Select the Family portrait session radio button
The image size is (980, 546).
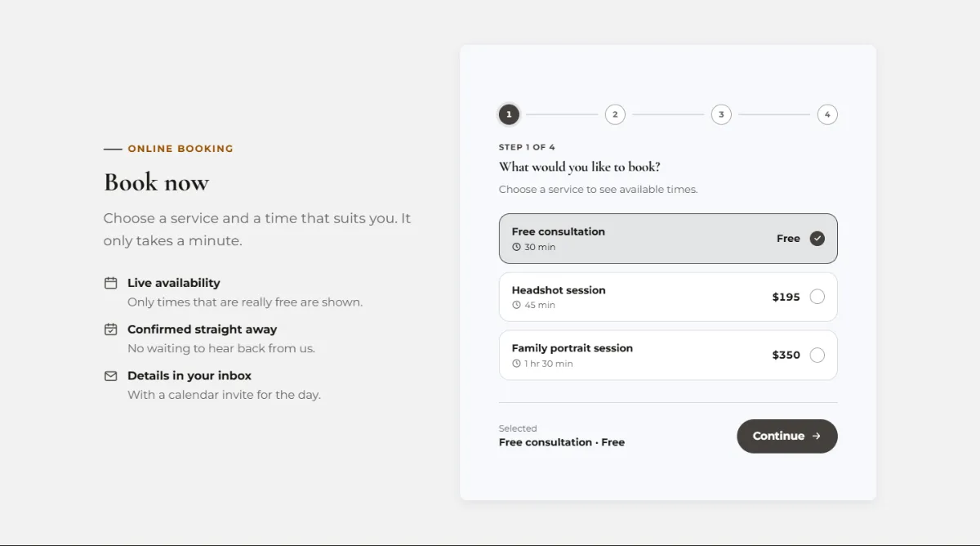point(817,355)
